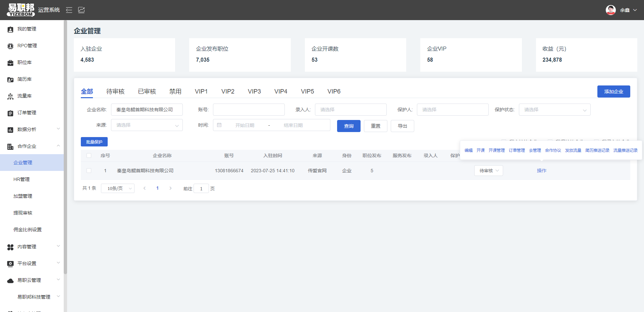Switch to the 待审核 tab

coord(115,91)
